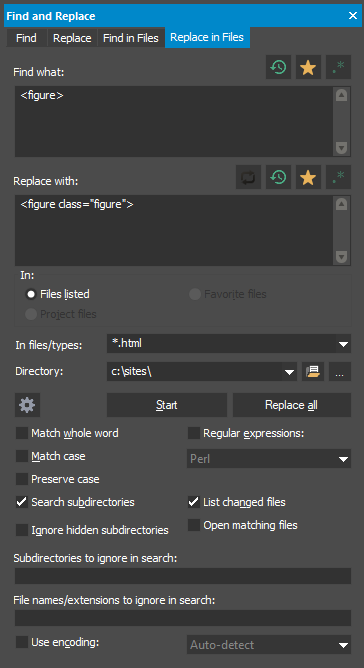The height and width of the screenshot is (668, 364).
Task: Open Find what history icon
Action: pos(278,67)
